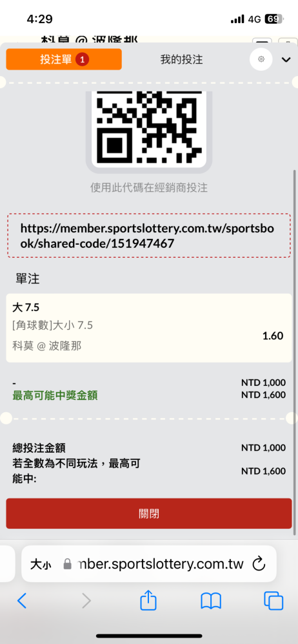Image resolution: width=298 pixels, height=644 pixels.
Task: Open Safari bookmarks book icon
Action: (211, 601)
